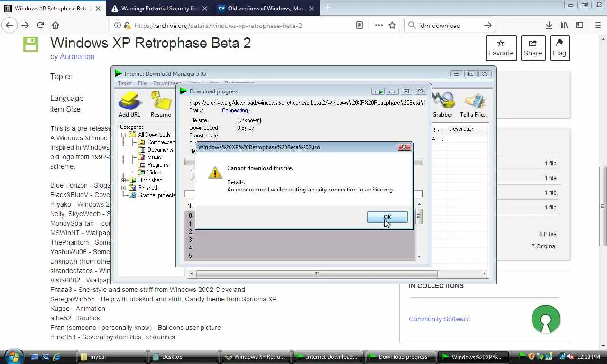This screenshot has height=364, width=607.
Task: Expand the Finished category node
Action: pyautogui.click(x=124, y=188)
